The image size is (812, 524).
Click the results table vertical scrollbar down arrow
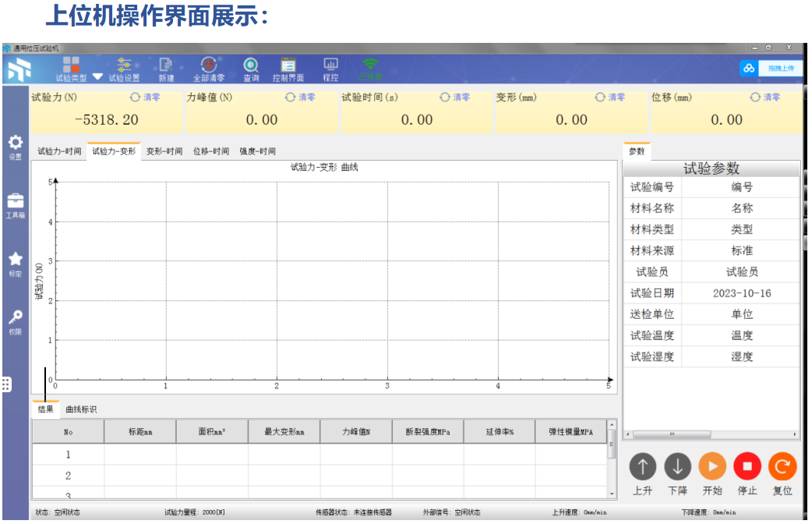coord(612,493)
